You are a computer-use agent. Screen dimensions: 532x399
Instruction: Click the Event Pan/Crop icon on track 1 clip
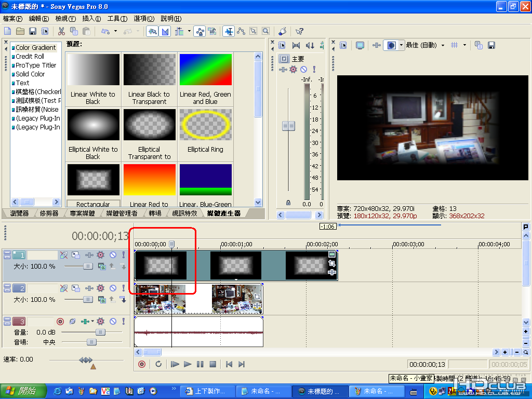[331, 263]
